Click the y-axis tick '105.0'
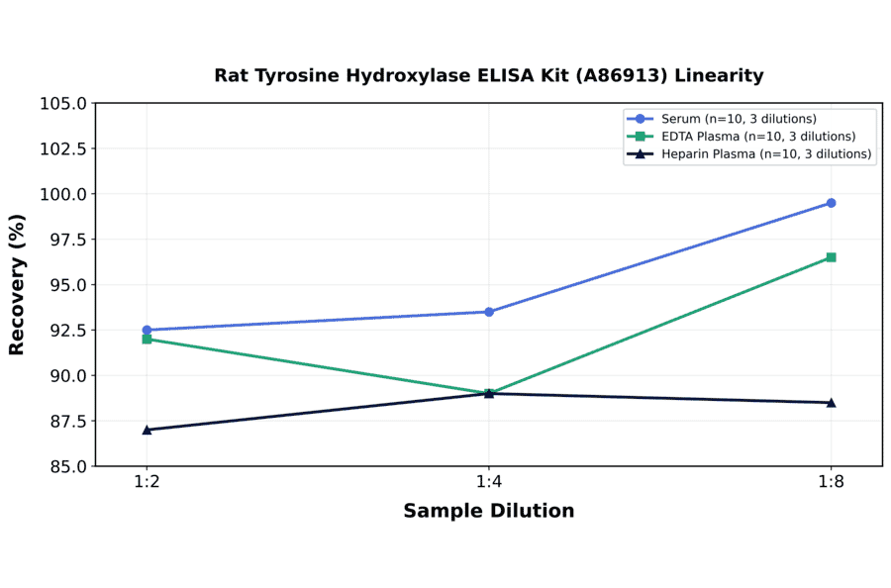 pos(63,103)
